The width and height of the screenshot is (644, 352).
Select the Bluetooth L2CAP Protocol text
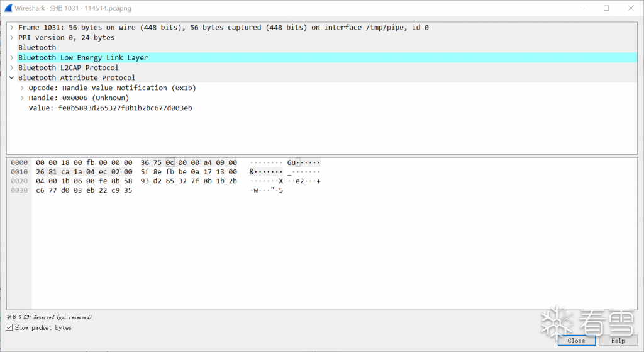point(68,67)
